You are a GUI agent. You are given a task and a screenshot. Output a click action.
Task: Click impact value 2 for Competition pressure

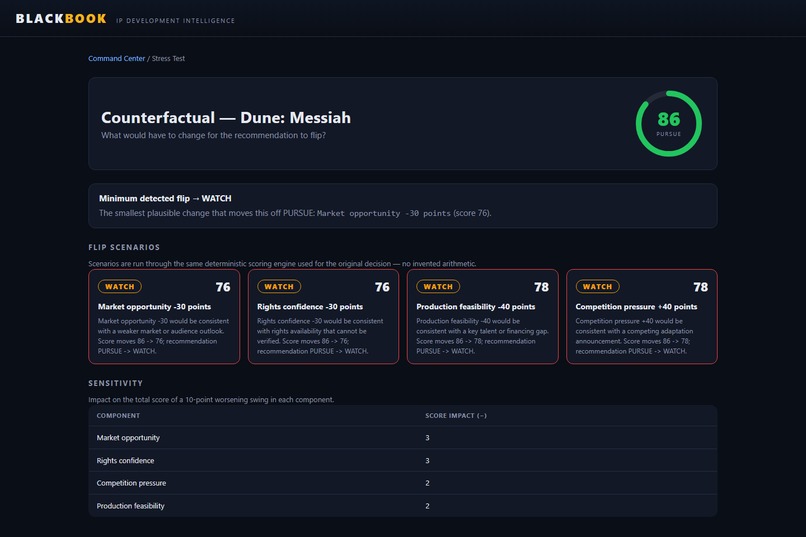pos(427,483)
